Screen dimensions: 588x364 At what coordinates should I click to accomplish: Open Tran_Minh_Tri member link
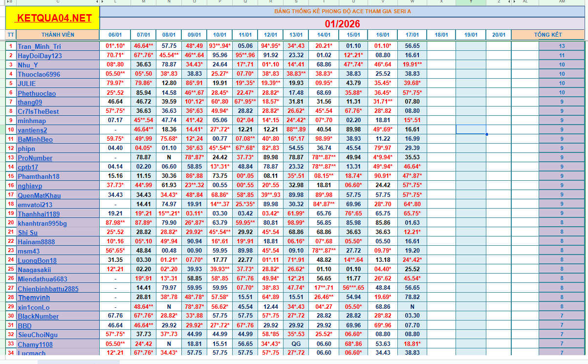pyautogui.click(x=39, y=46)
